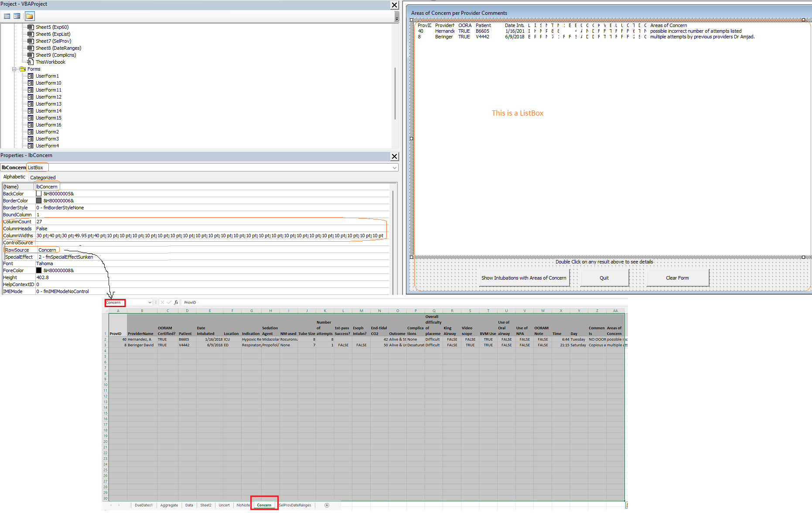Switch to the Categorized properties tab
812x513 pixels.
[43, 178]
